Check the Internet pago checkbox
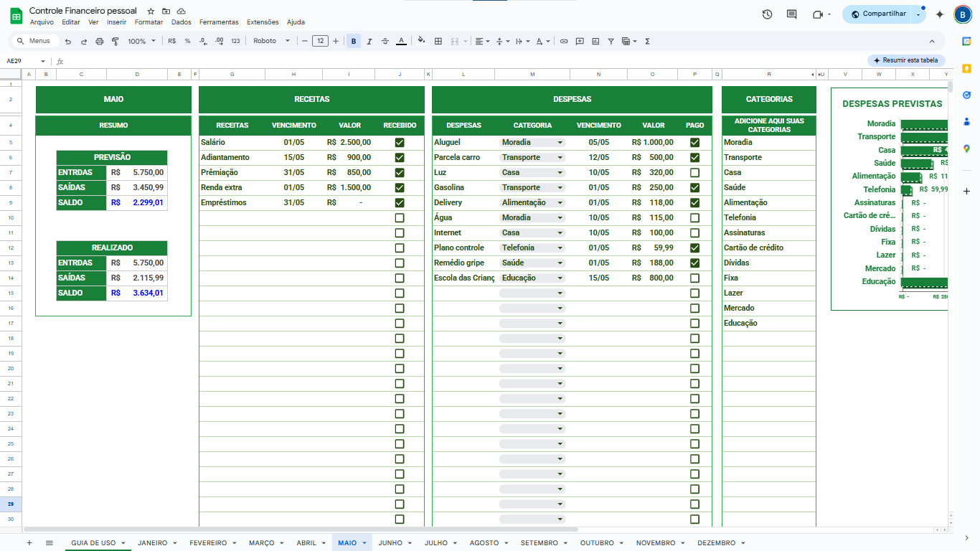The width and height of the screenshot is (980, 551). coord(694,233)
